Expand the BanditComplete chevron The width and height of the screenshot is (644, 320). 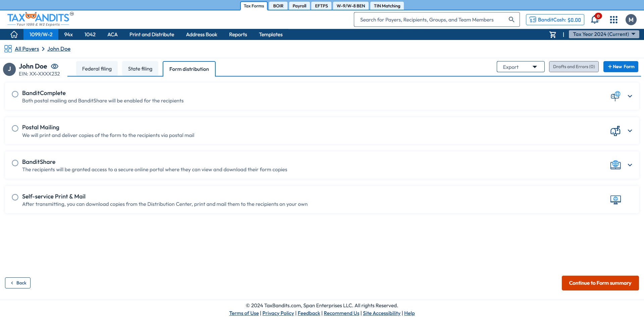pos(630,96)
